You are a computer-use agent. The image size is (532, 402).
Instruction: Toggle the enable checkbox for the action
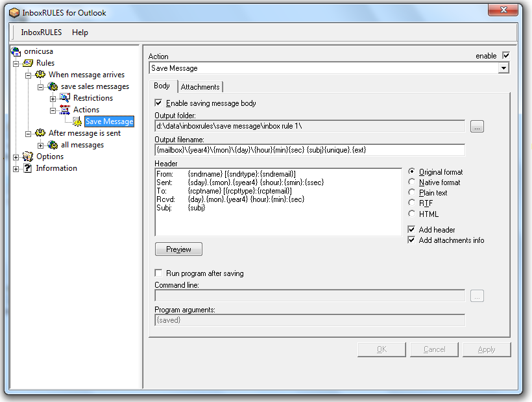click(x=505, y=55)
